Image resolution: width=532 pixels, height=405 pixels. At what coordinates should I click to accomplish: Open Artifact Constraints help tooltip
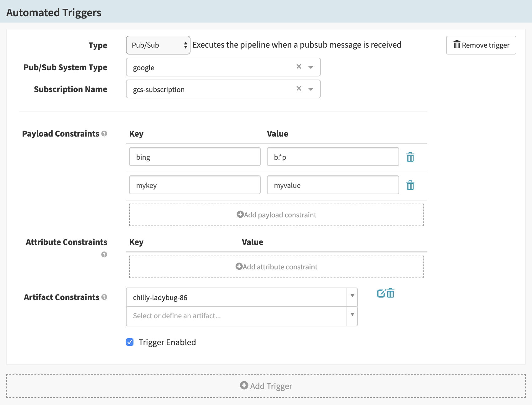[x=104, y=297]
